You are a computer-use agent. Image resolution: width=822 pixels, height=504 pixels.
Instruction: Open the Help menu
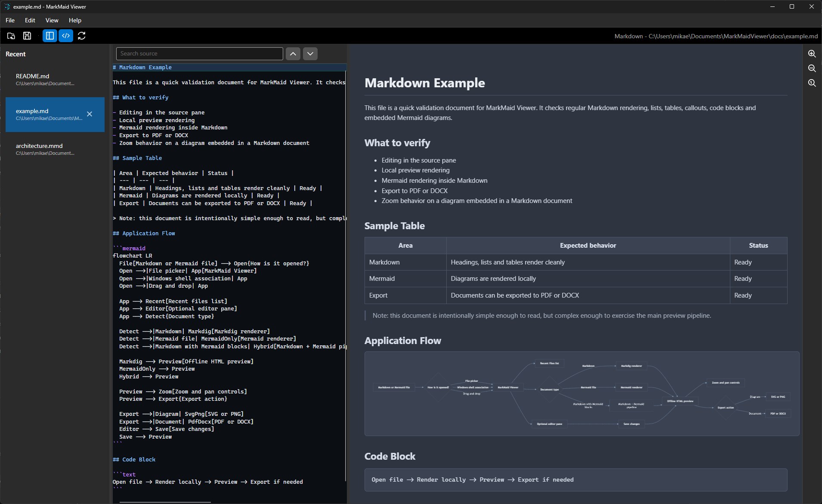tap(75, 20)
